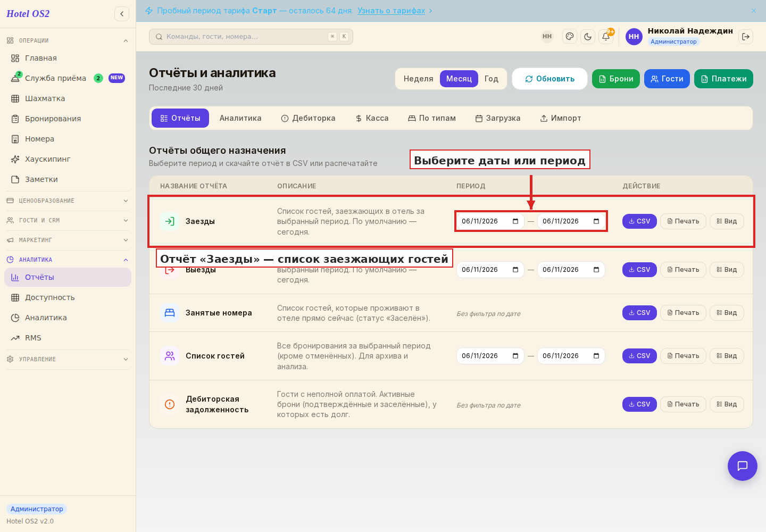Download CSV for Занятые номера

coord(639,313)
